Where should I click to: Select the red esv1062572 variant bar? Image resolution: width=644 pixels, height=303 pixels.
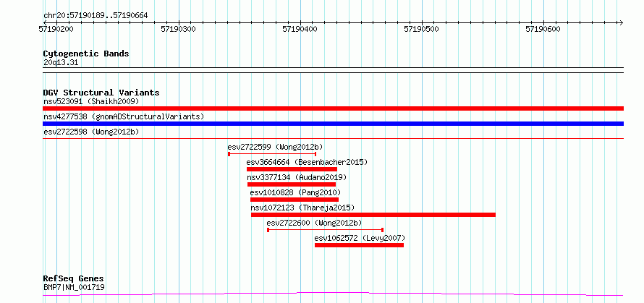point(360,245)
